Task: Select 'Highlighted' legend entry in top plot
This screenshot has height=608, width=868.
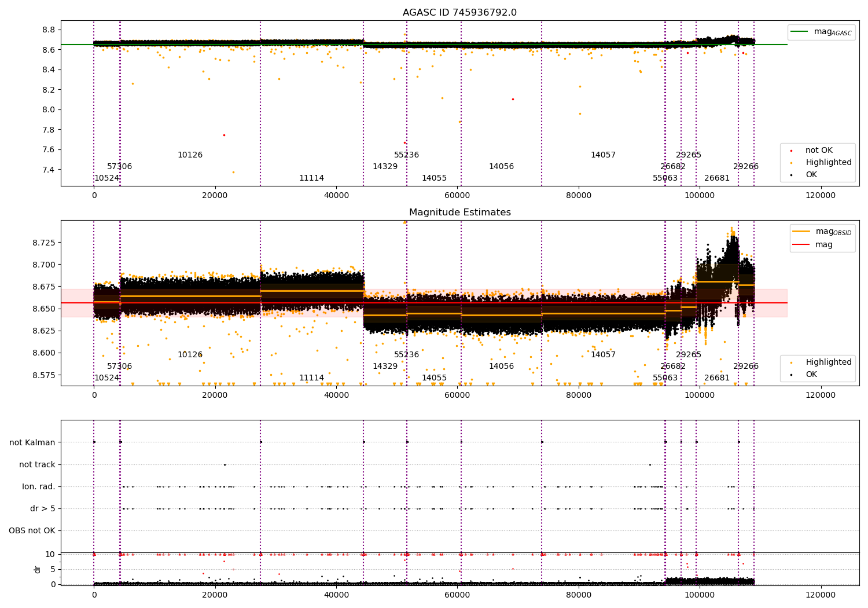Action: [x=821, y=163]
